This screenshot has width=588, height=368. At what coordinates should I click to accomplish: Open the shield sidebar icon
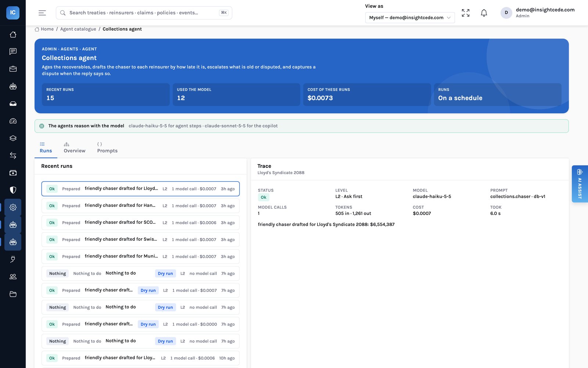coord(13,190)
